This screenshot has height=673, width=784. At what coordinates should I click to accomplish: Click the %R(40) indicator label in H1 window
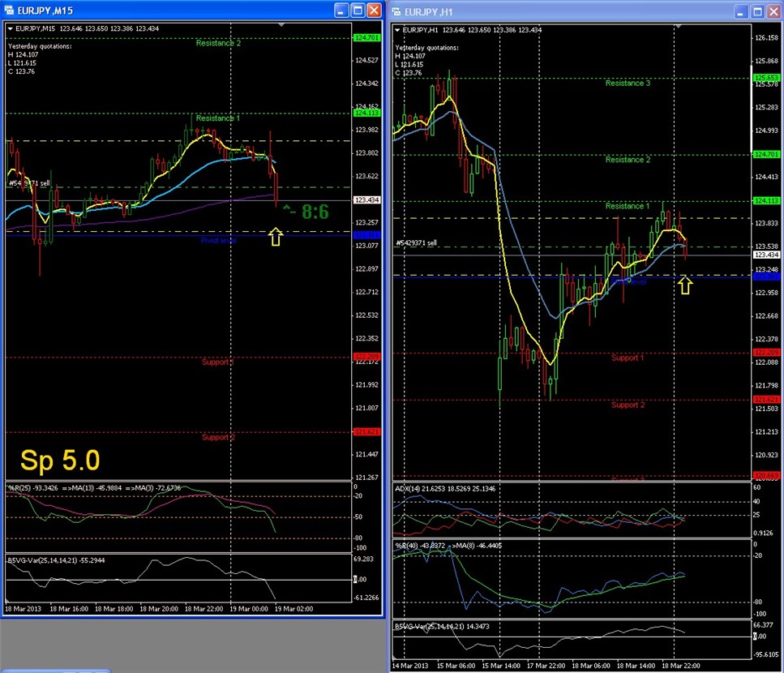point(448,546)
